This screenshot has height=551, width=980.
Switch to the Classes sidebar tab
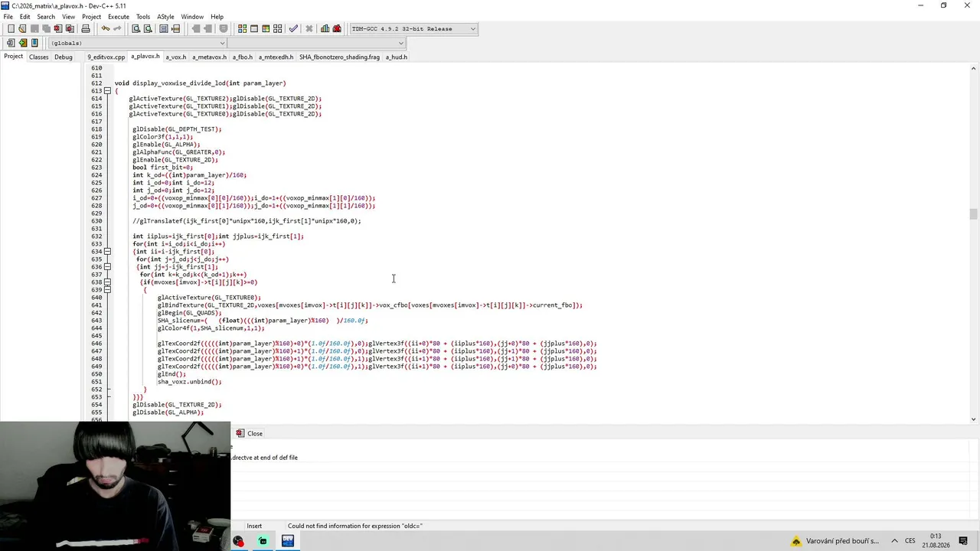[39, 57]
